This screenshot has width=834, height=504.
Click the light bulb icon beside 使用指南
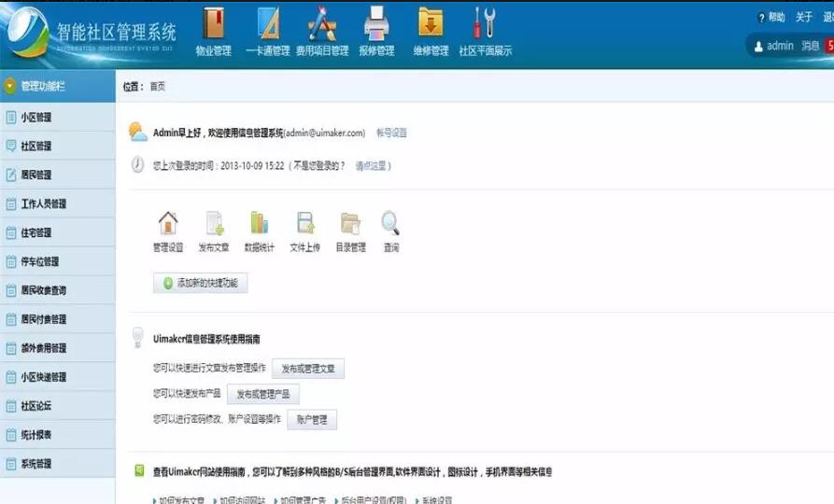(x=138, y=338)
